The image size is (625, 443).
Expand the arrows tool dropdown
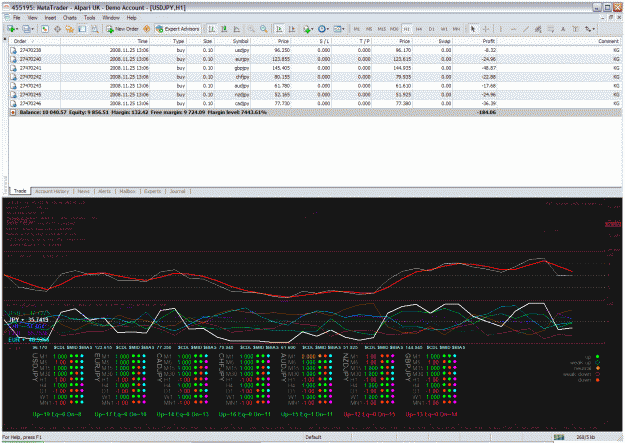click(594, 29)
